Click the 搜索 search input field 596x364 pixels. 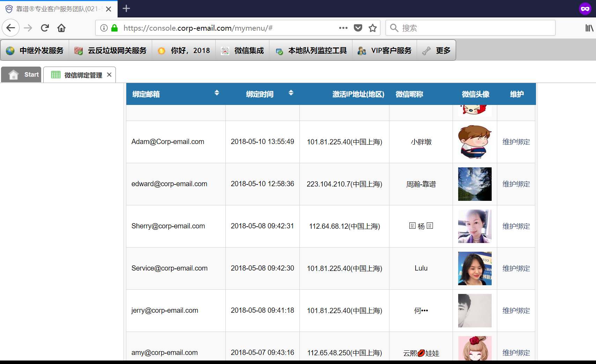(475, 28)
